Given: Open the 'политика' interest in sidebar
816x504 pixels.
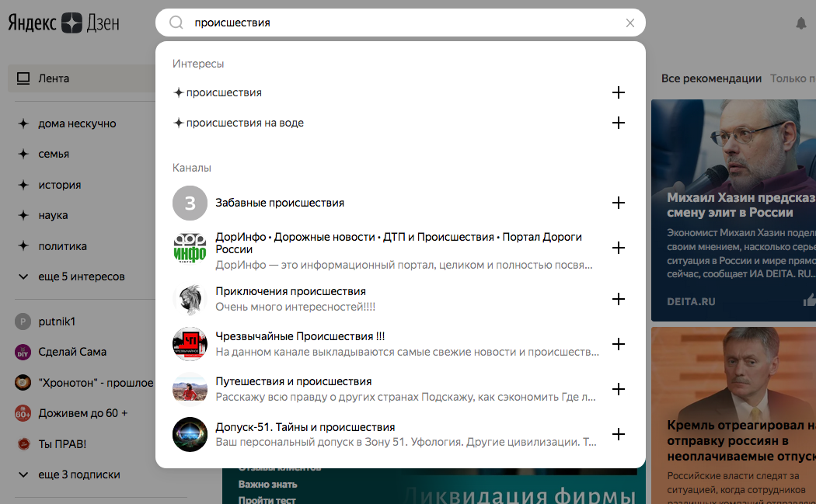Looking at the screenshot, I should [62, 246].
